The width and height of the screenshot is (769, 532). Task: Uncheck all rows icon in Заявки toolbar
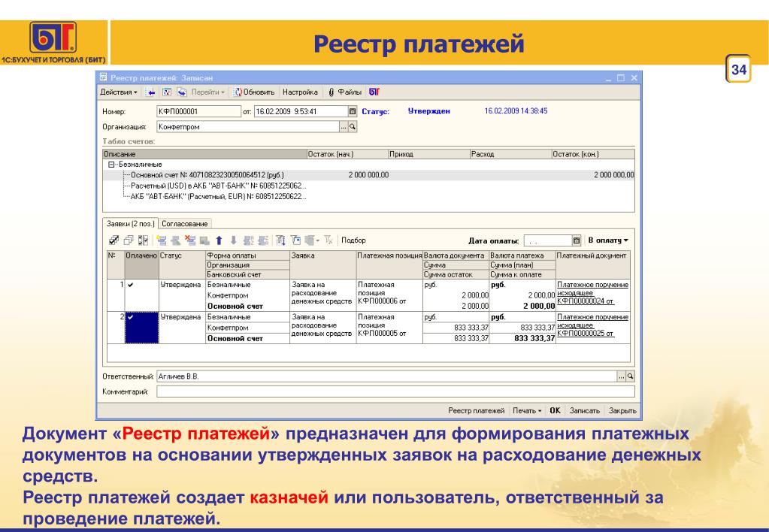point(129,240)
